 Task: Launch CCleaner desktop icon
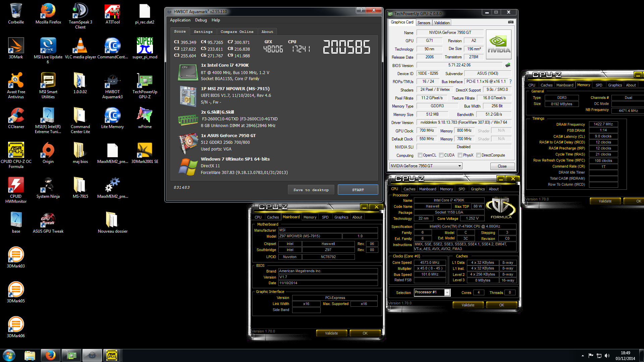pyautogui.click(x=16, y=118)
